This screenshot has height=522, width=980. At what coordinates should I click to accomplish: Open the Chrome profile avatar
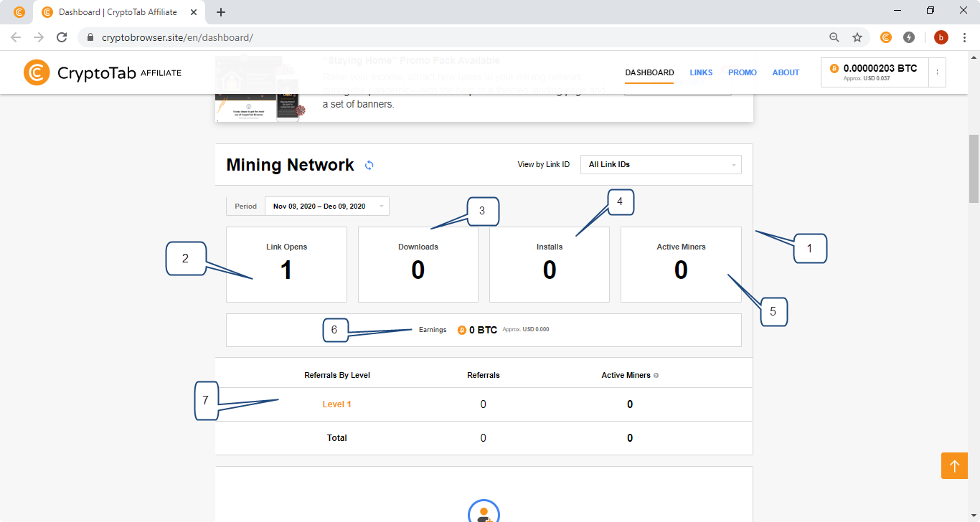[x=941, y=37]
